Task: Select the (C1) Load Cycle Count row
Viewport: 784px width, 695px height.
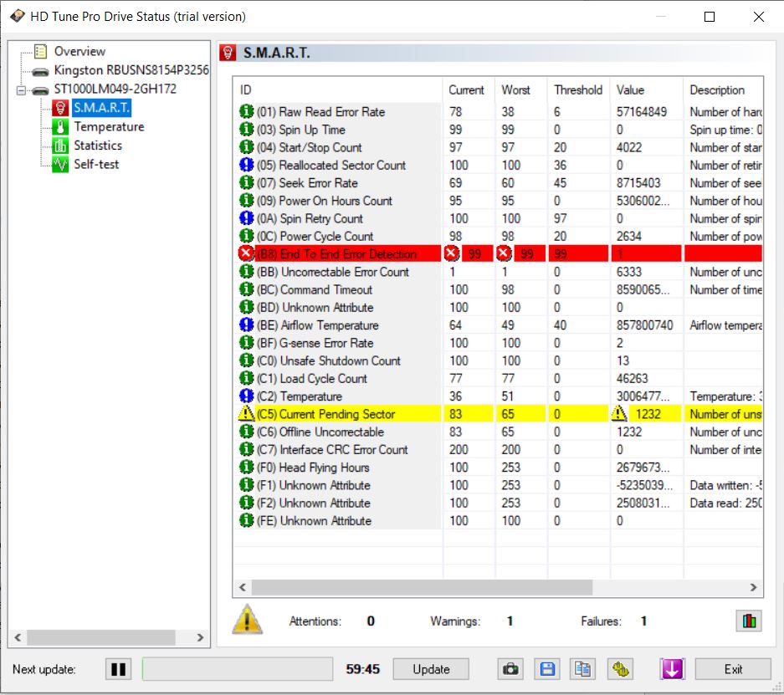Action: [x=500, y=378]
